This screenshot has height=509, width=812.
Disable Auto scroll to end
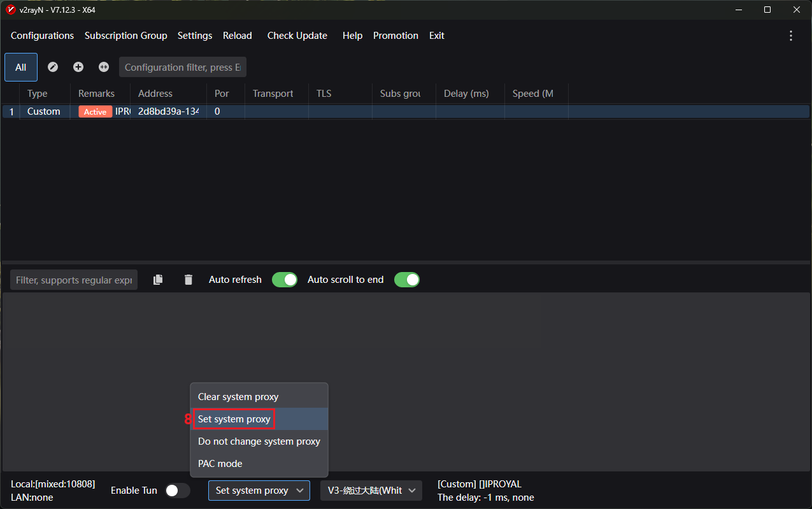(407, 280)
